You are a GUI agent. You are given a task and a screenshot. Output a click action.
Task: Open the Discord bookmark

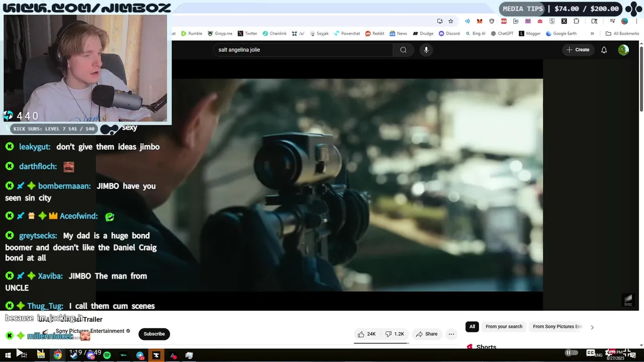[449, 34]
